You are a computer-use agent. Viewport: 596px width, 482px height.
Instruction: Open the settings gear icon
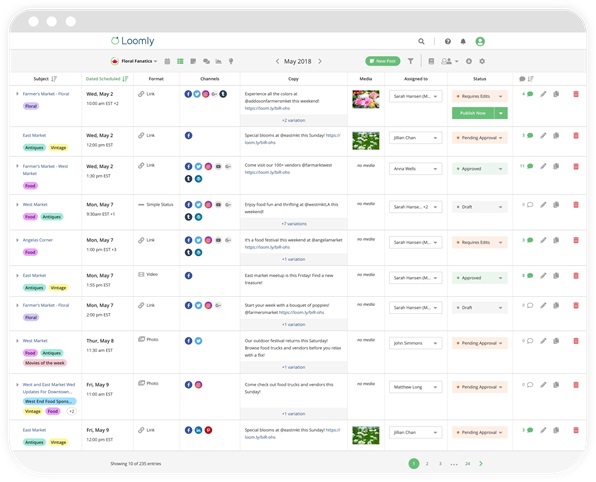(482, 61)
